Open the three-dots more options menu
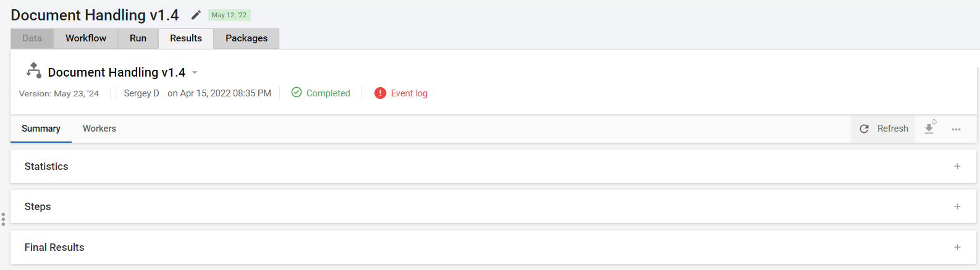The image size is (980, 270). (x=956, y=129)
